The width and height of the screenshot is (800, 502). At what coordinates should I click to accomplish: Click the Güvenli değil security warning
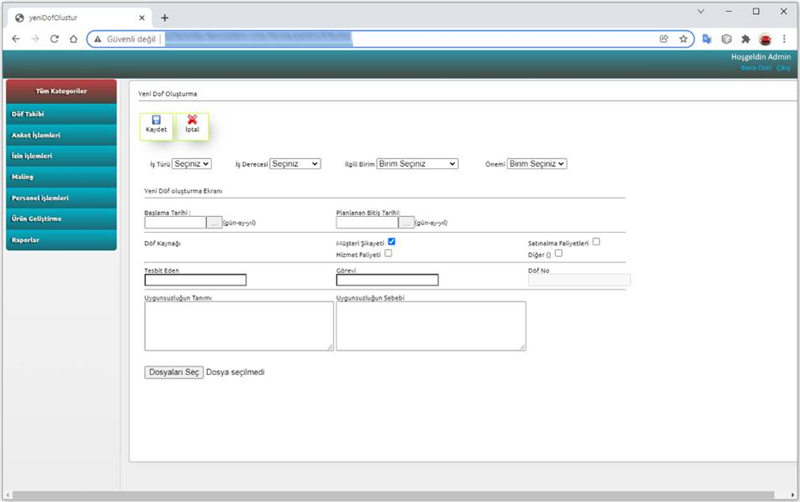[126, 39]
